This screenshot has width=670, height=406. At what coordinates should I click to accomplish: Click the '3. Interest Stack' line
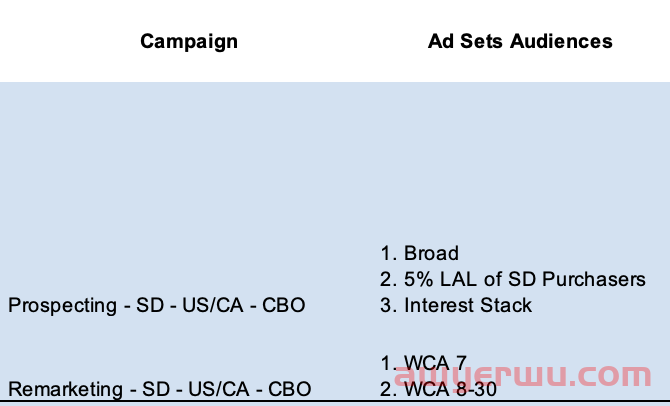pyautogui.click(x=456, y=305)
